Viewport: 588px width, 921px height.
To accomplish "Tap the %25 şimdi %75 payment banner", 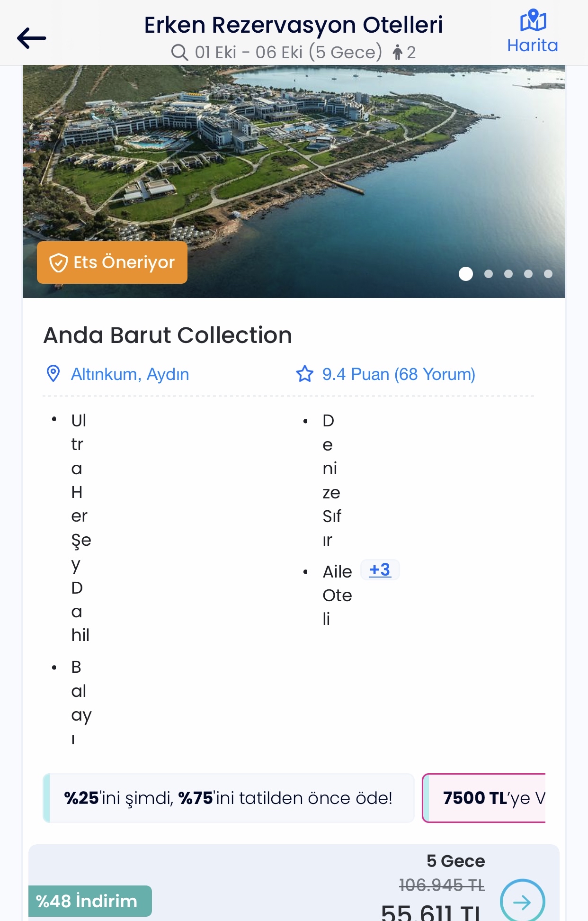I will tap(229, 798).
